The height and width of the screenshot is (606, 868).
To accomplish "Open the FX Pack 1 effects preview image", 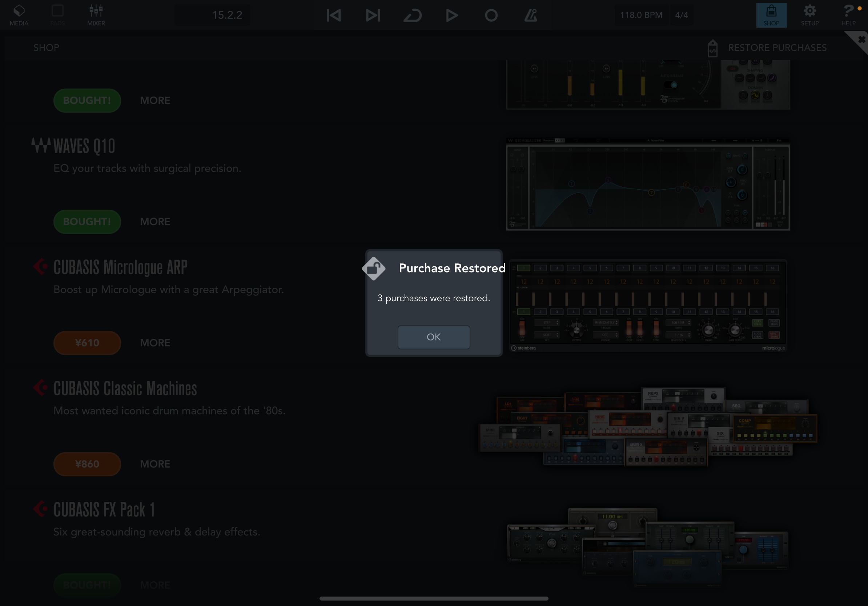I will point(648,548).
